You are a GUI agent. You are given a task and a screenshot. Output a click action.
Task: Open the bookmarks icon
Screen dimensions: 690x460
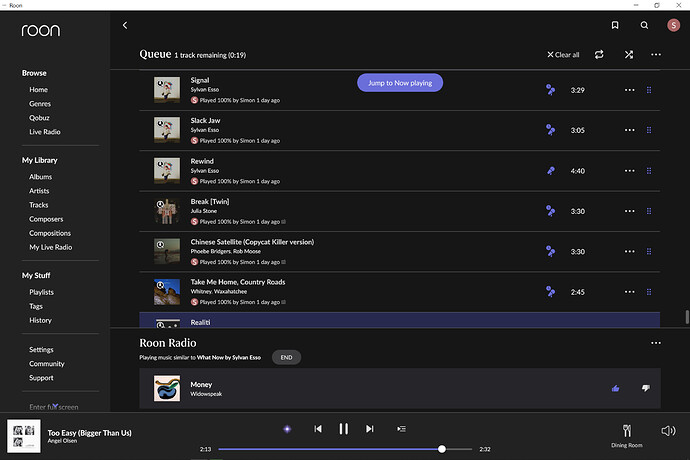615,26
